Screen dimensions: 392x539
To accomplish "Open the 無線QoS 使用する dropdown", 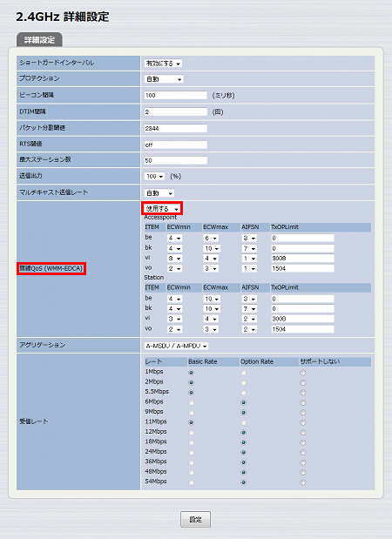I will [162, 209].
